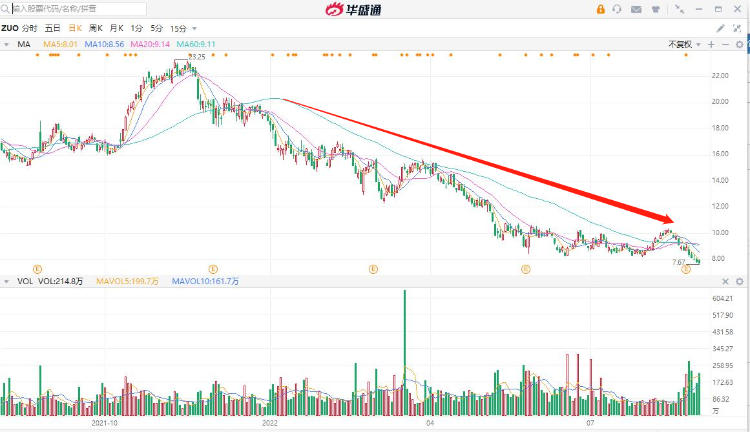Click the skin theme shirt icon
This screenshot has width=750, height=432.
point(655,9)
